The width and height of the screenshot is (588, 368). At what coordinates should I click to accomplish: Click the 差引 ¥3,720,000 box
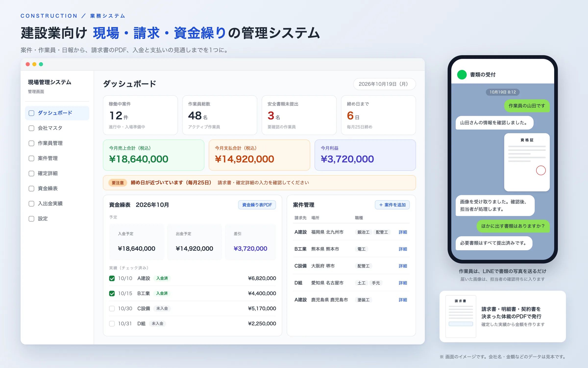250,242
